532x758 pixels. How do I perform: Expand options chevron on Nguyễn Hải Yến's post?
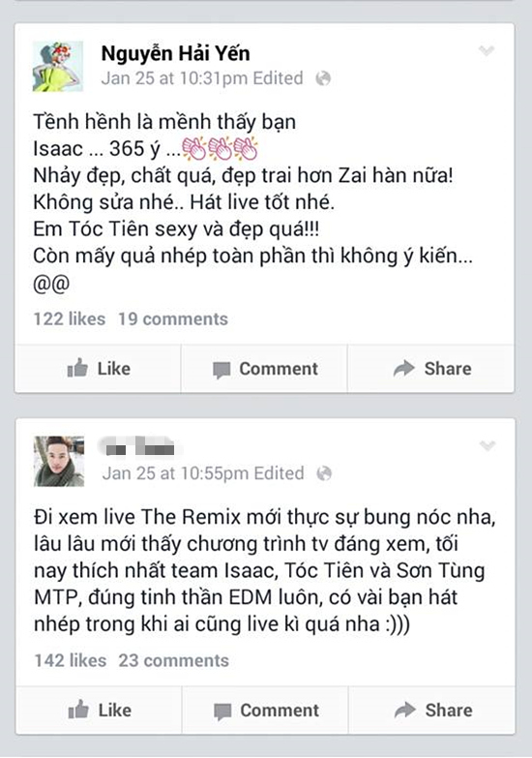pos(487,50)
